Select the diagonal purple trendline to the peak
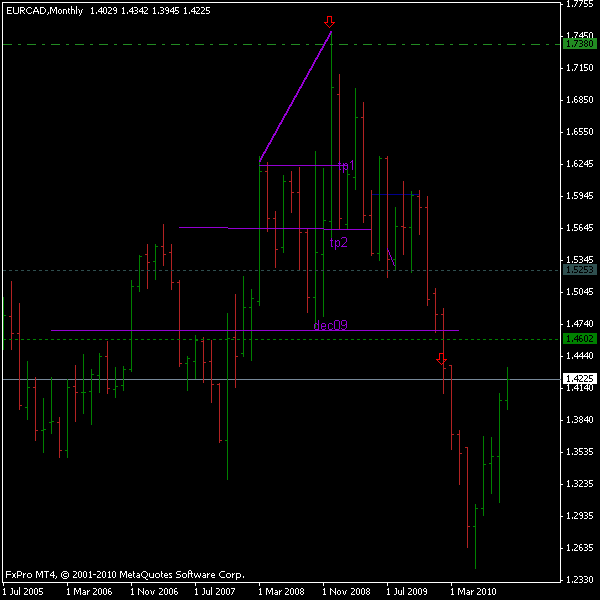600x600 pixels. (x=295, y=96)
